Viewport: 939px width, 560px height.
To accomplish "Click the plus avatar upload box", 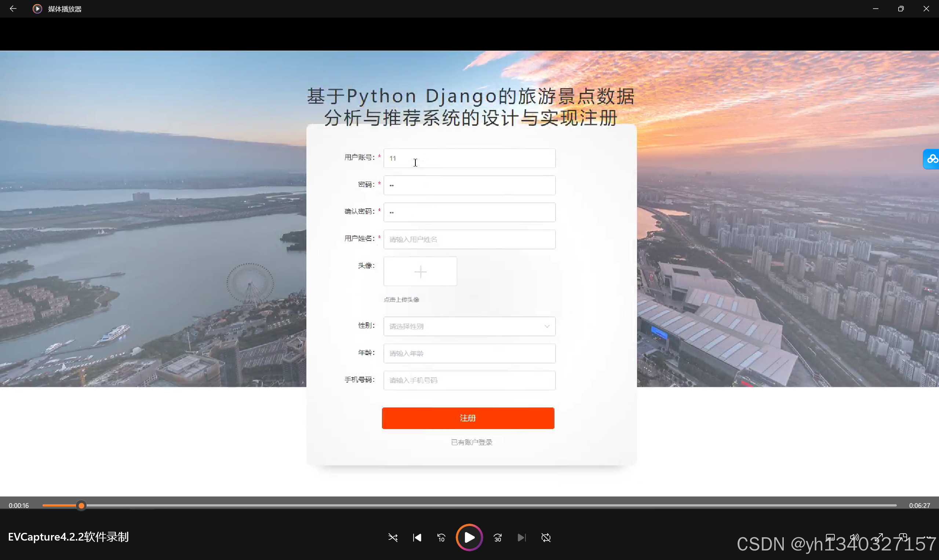I will coord(420,271).
